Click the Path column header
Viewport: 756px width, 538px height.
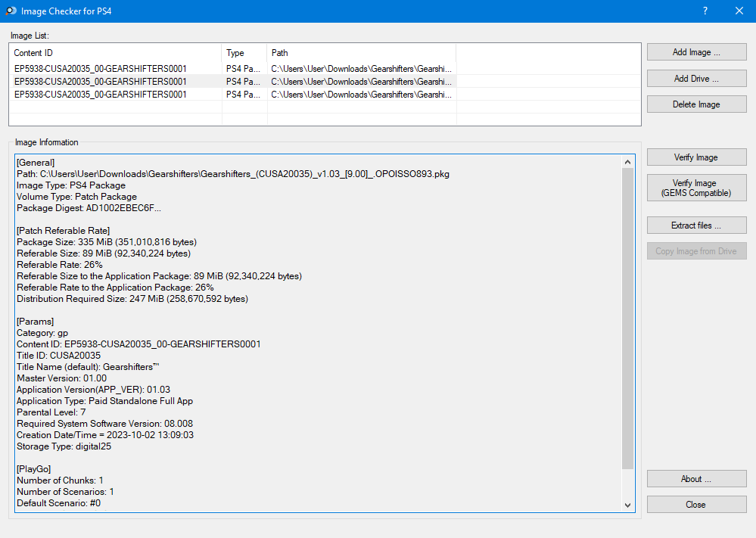[361, 52]
